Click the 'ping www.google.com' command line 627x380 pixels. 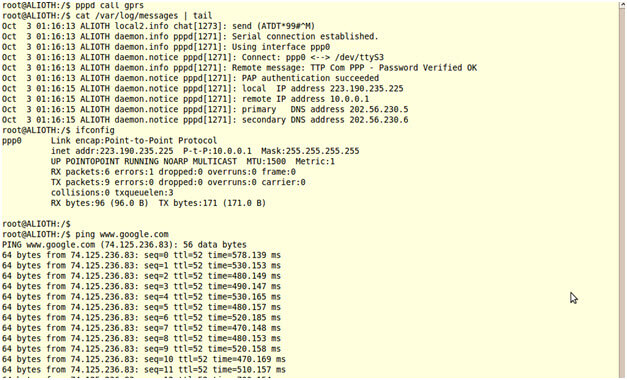click(85, 234)
